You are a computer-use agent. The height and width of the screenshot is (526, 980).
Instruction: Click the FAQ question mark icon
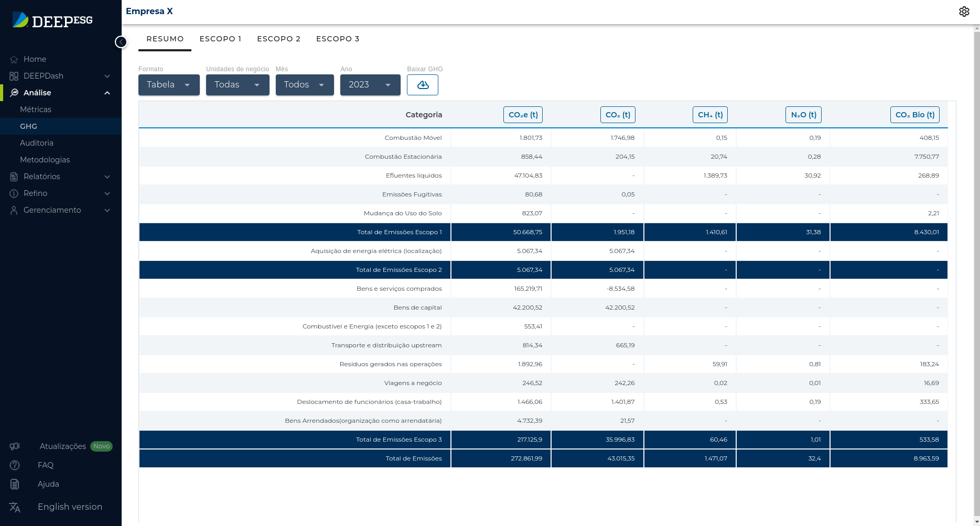click(15, 465)
